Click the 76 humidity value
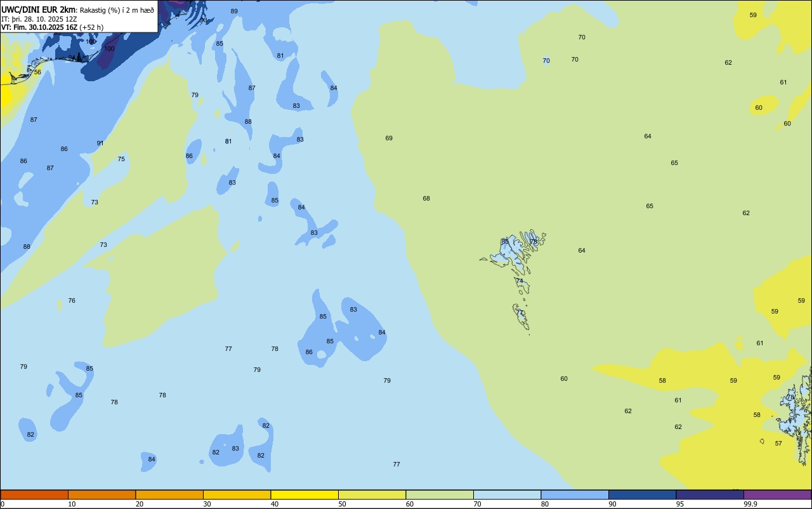 [x=72, y=301]
